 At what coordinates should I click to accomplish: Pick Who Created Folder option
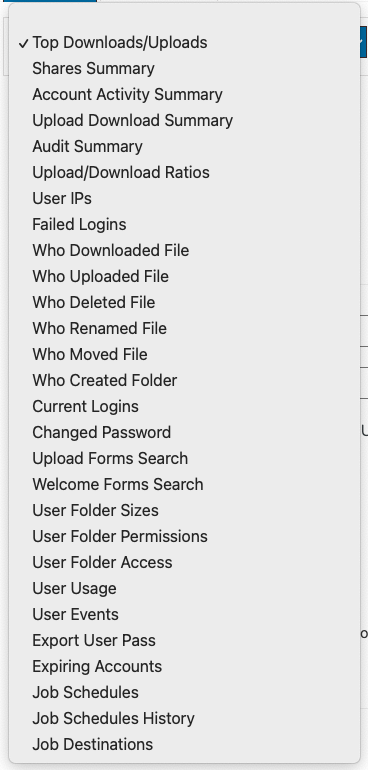point(184,381)
